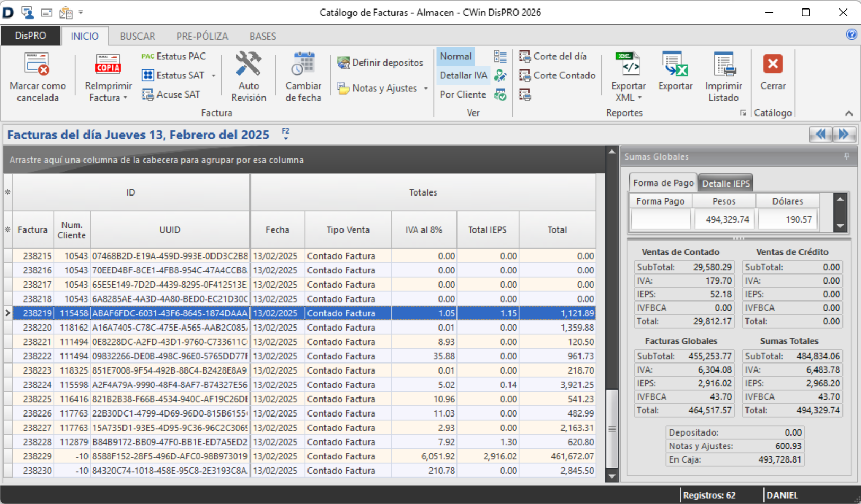
Task: Open Cambiar de fecha calendar
Action: point(303,64)
